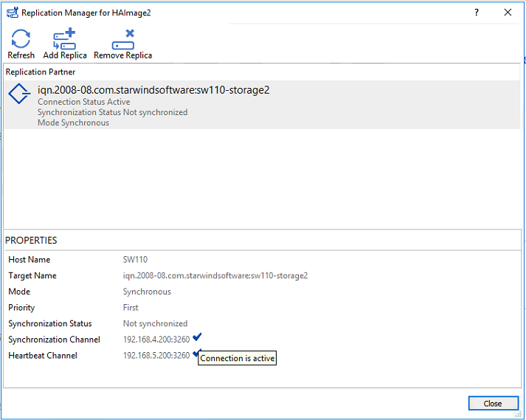This screenshot has height=420, width=526.
Task: Click the question mark help button
Action: pyautogui.click(x=477, y=13)
